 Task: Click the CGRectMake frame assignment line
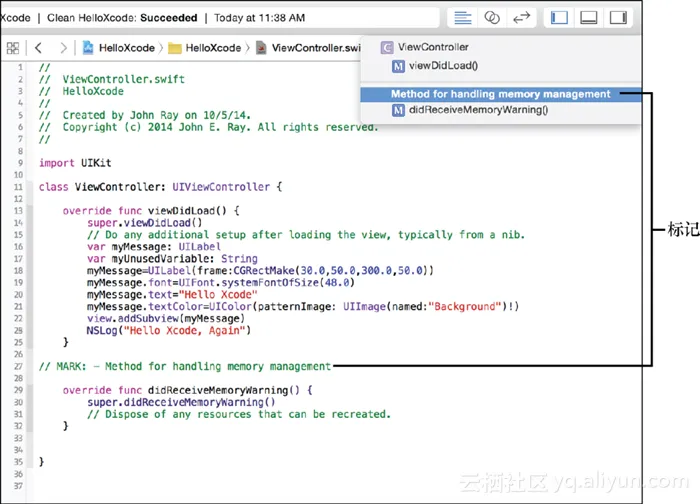260,271
